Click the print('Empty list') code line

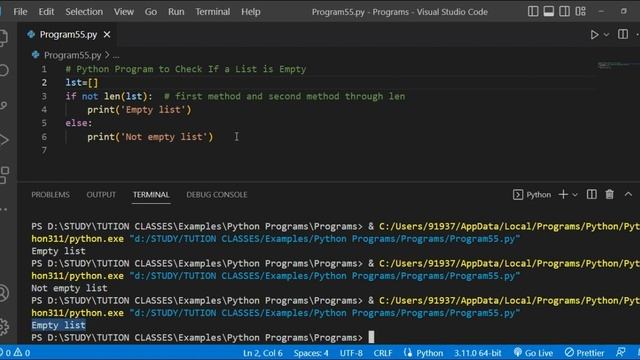coord(139,110)
